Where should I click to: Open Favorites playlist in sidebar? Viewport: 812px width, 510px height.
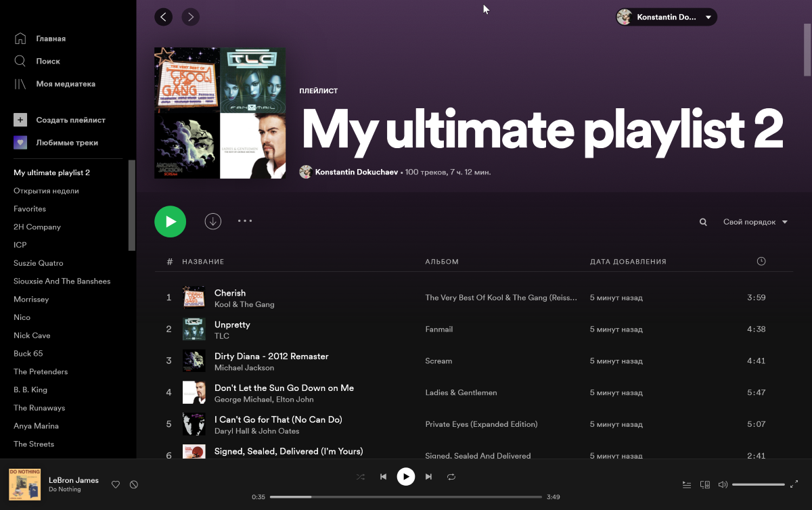pos(30,209)
